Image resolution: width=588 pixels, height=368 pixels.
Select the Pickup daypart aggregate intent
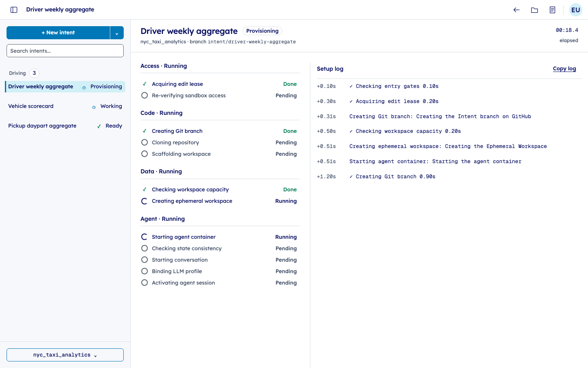pyautogui.click(x=65, y=126)
